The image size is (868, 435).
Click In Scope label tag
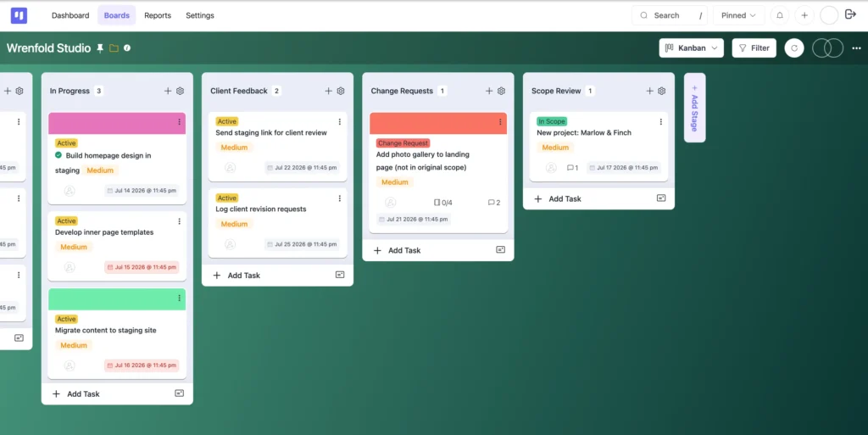pos(551,121)
